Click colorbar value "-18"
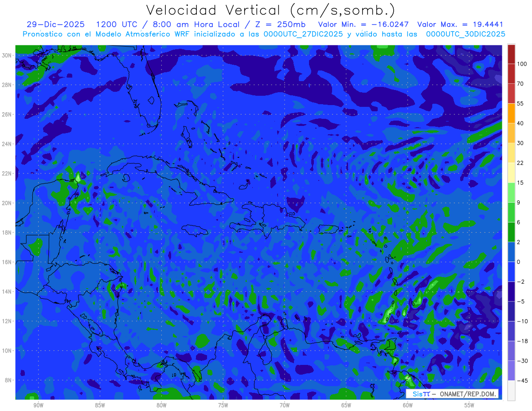532x411 pixels. (521, 341)
